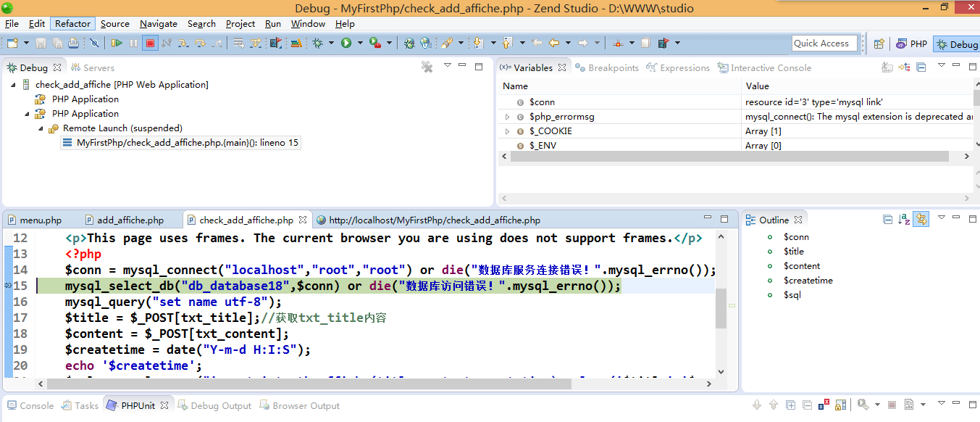Viewport: 980px width, 422px height.
Task: Click the Quick Access search field
Action: (x=824, y=44)
